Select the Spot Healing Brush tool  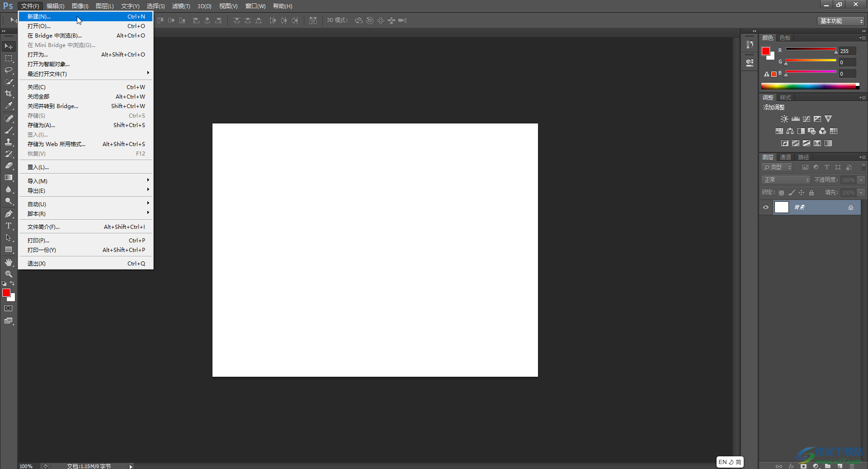[9, 118]
